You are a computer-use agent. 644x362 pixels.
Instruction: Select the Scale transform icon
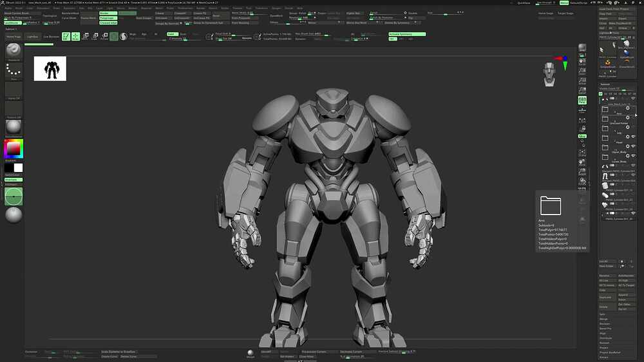[x=95, y=37]
